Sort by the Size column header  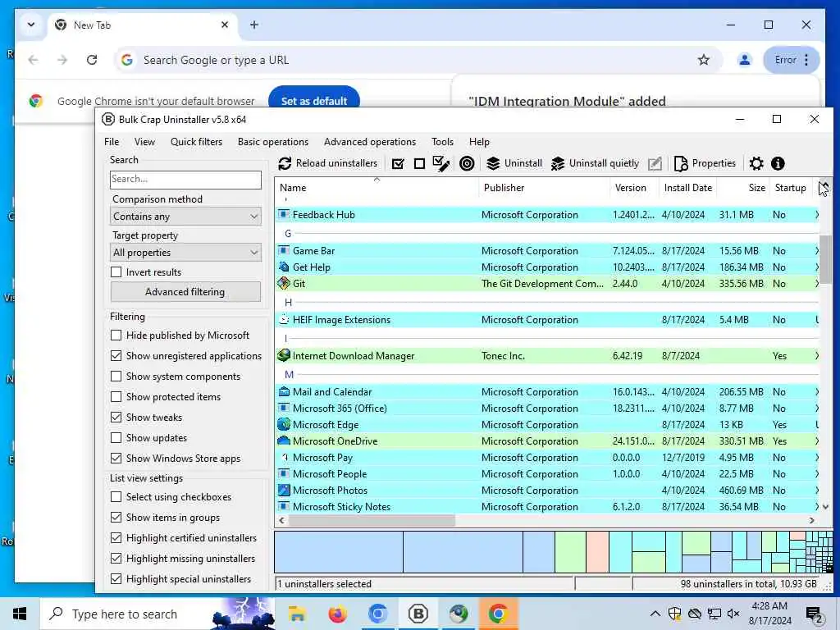click(743, 188)
